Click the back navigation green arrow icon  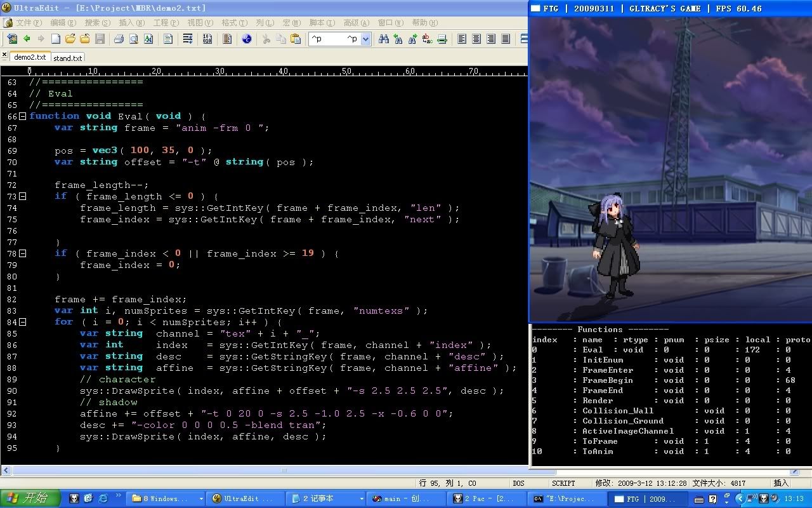pyautogui.click(x=27, y=39)
